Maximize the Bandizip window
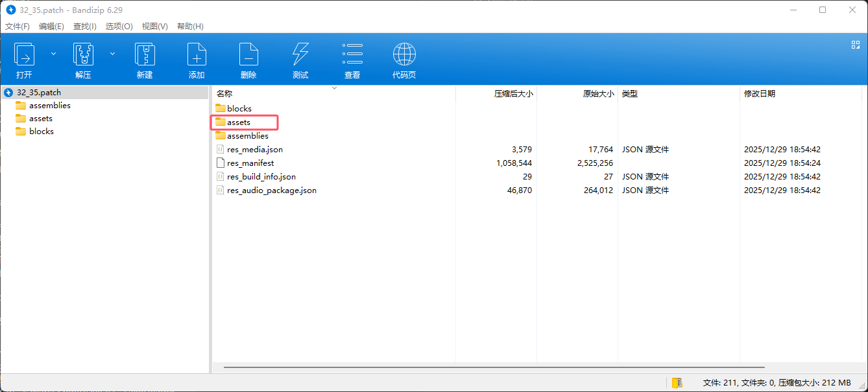868x392 pixels. [823, 10]
